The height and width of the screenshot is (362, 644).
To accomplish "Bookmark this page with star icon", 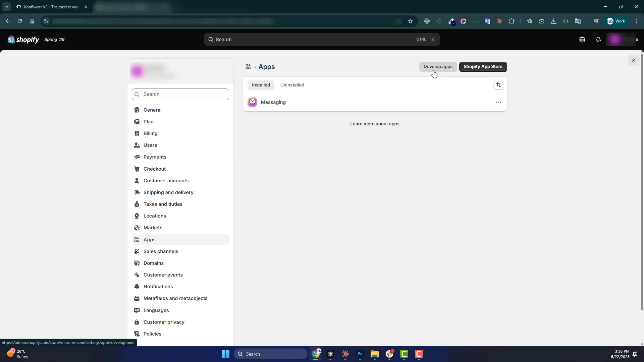I will pos(410,21).
